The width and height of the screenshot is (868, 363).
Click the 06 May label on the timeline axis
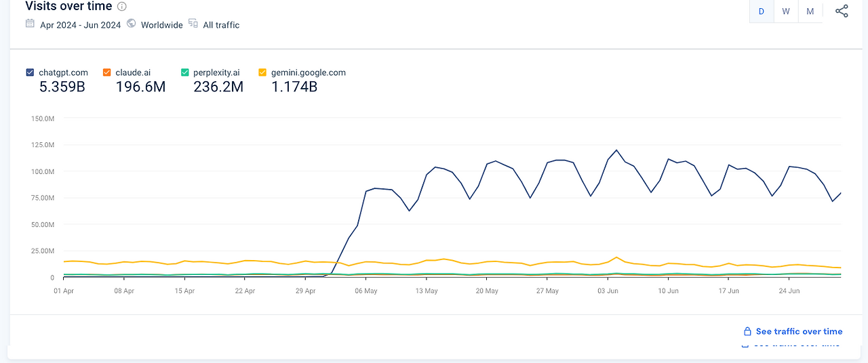point(366,291)
